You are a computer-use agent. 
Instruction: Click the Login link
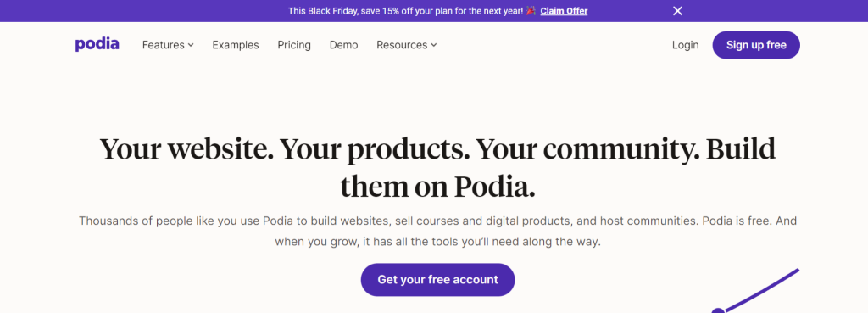coord(685,45)
